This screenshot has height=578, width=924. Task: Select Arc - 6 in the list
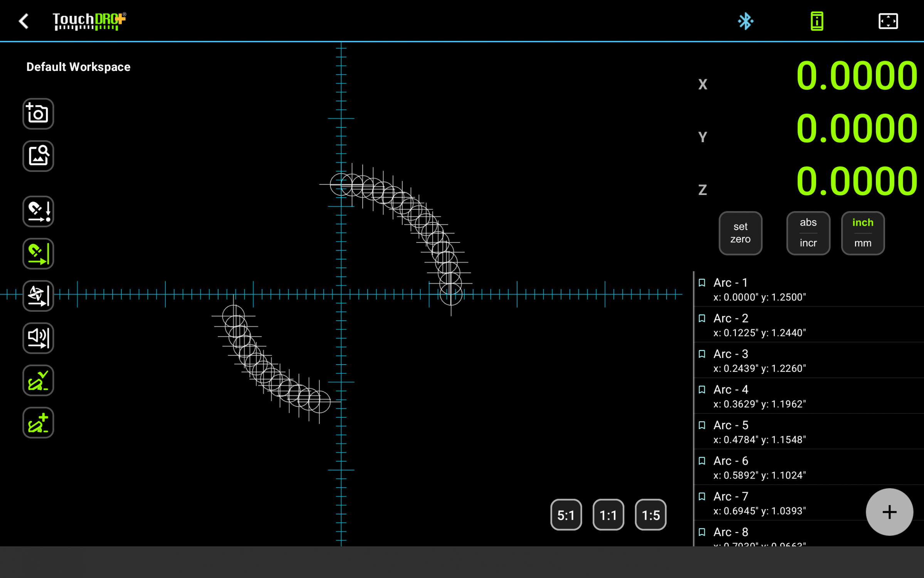(809, 467)
